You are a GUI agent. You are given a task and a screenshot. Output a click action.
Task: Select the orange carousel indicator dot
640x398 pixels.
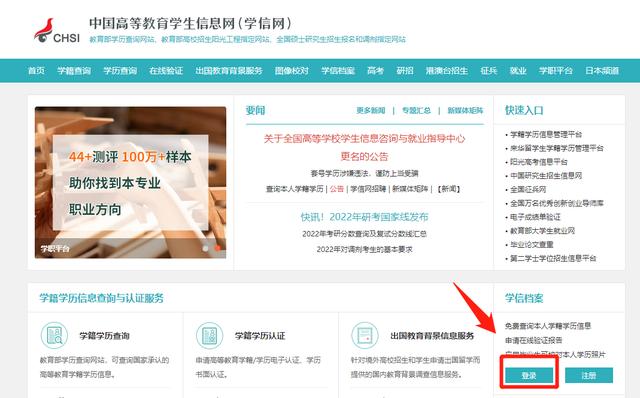click(x=218, y=249)
